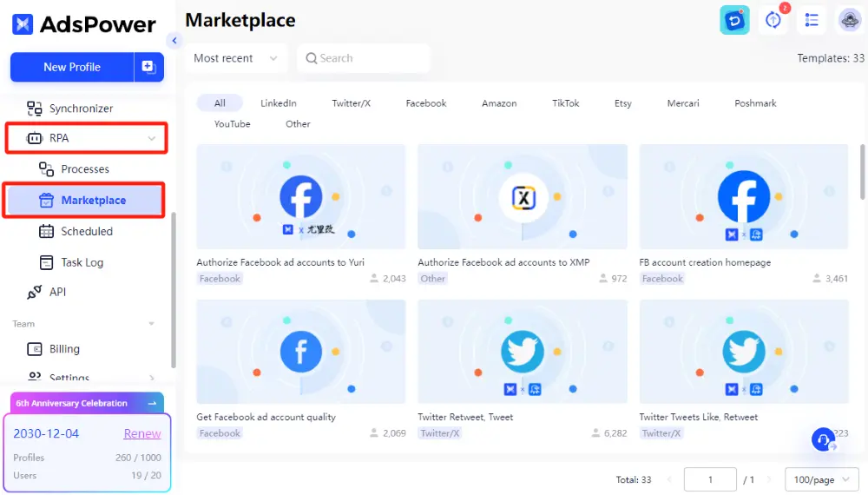The height and width of the screenshot is (495, 868).
Task: Open the Authorize Facebook ad accounts to Yuri thumbnail
Action: [301, 196]
